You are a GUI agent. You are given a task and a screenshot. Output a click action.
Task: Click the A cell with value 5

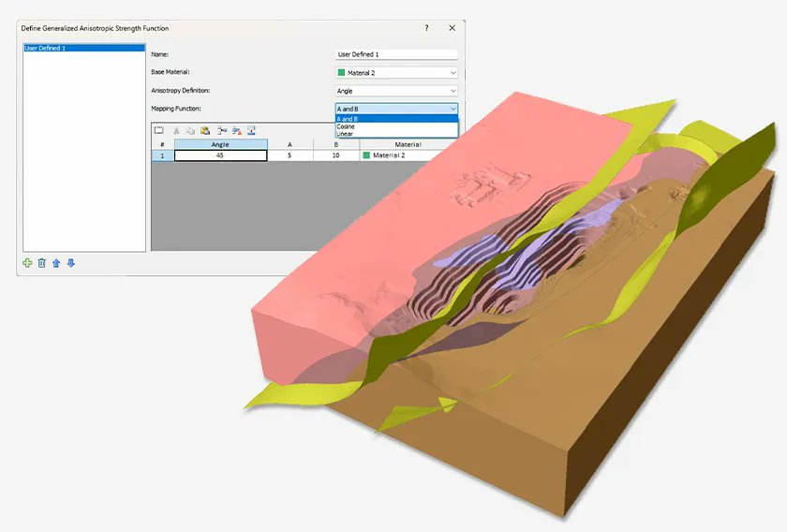(290, 155)
